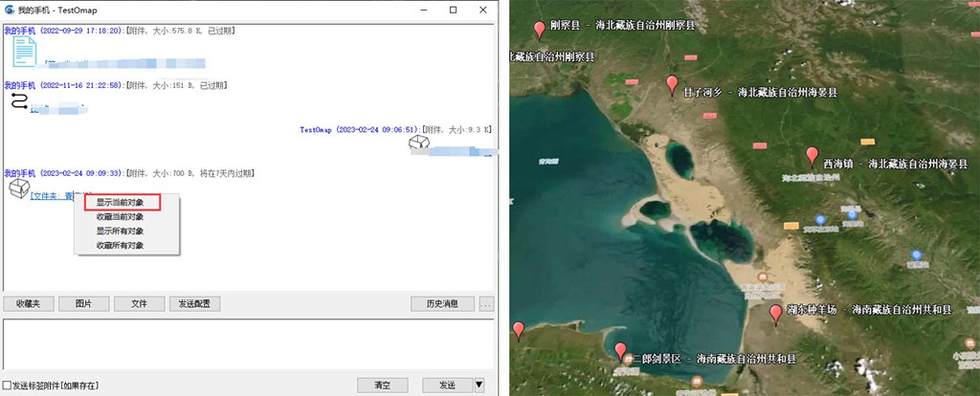Select the 甘子河乡 map pin
Viewport: 980px width, 396px height.
672,84
